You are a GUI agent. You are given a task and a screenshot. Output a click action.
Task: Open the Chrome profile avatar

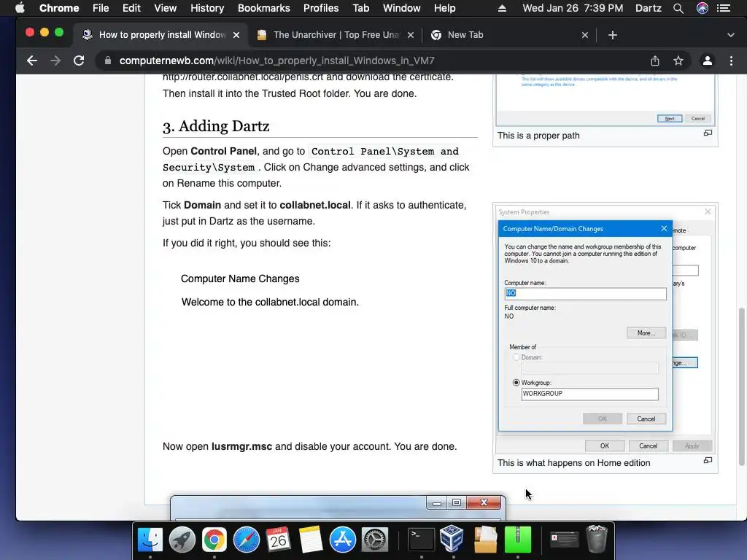tap(708, 61)
